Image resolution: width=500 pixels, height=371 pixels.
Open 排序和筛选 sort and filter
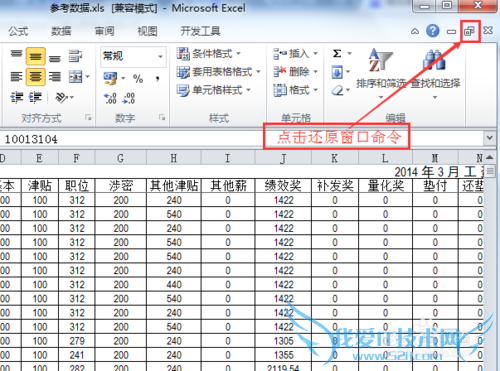click(x=381, y=73)
